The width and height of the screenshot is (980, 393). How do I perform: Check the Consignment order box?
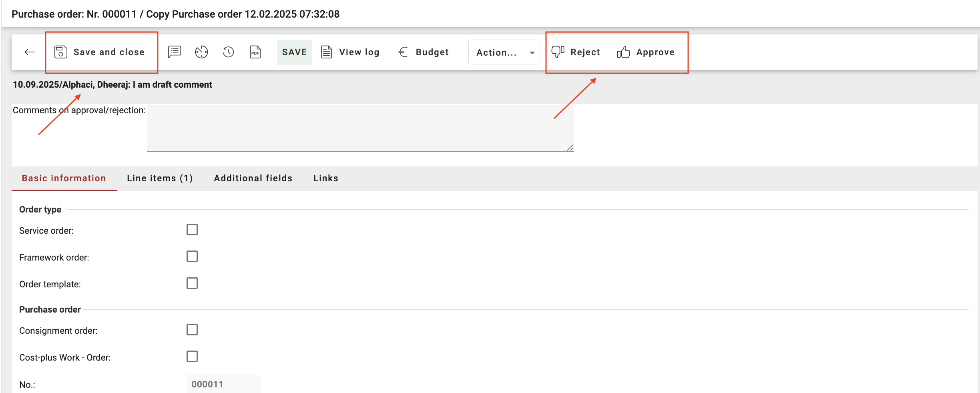point(192,330)
